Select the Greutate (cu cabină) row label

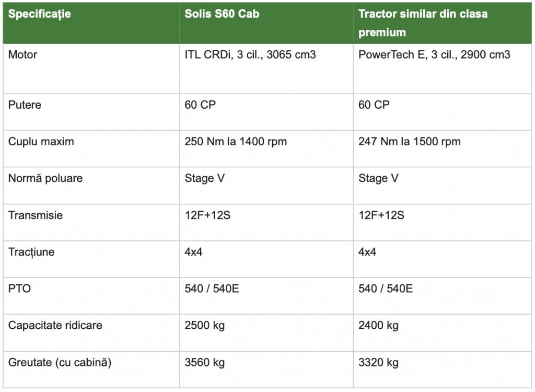click(x=60, y=362)
